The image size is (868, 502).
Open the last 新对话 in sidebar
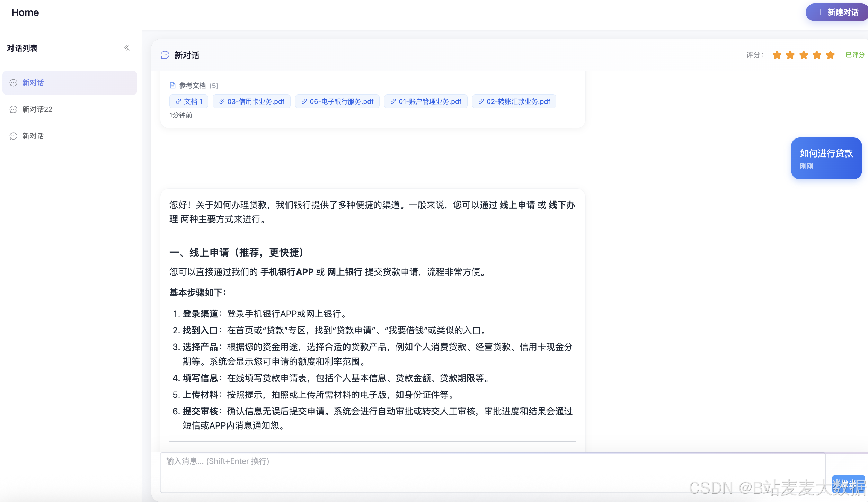33,136
